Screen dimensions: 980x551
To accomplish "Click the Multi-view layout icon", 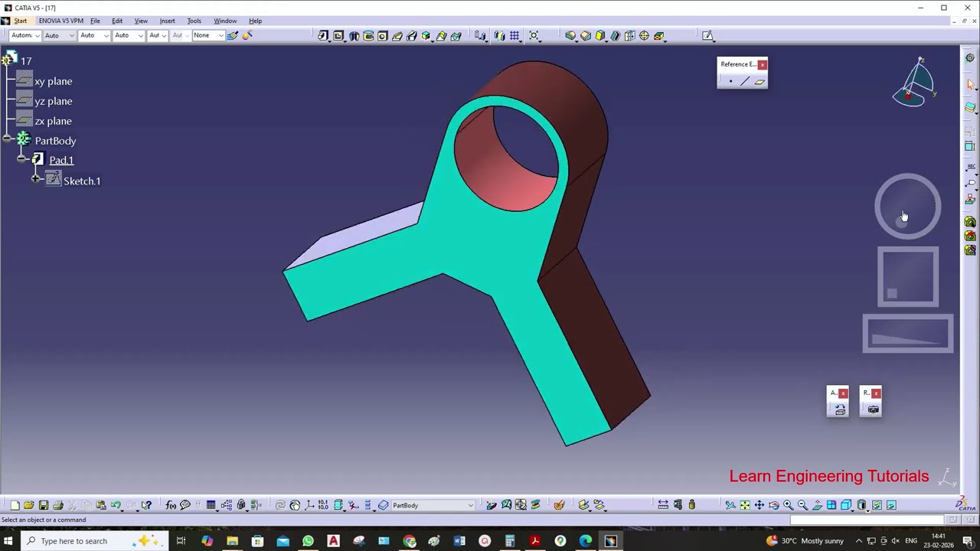I will 831,505.
